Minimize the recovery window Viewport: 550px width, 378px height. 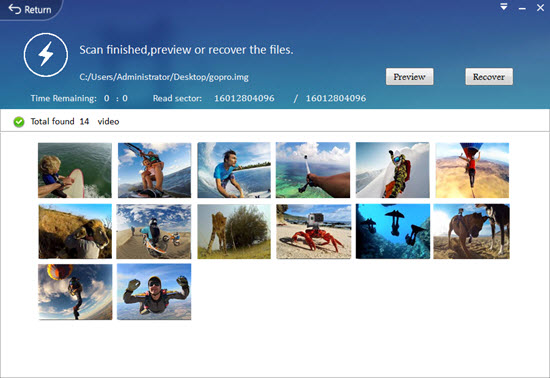coord(522,8)
